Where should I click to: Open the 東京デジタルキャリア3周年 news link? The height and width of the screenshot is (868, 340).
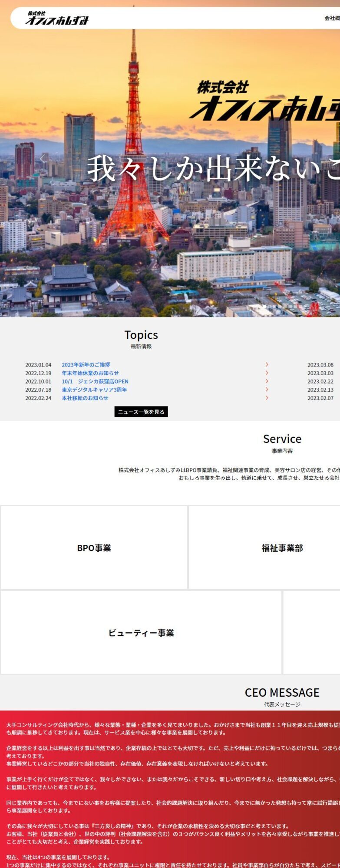(x=94, y=390)
